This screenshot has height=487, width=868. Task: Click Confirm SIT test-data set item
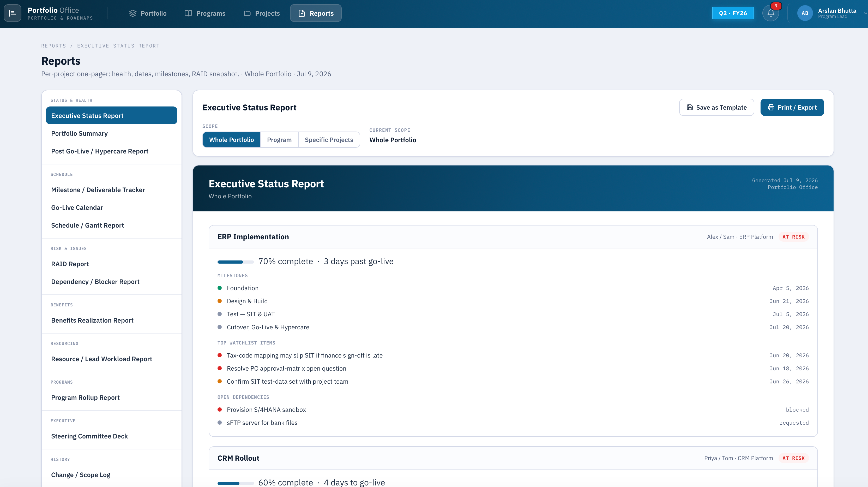(513, 382)
